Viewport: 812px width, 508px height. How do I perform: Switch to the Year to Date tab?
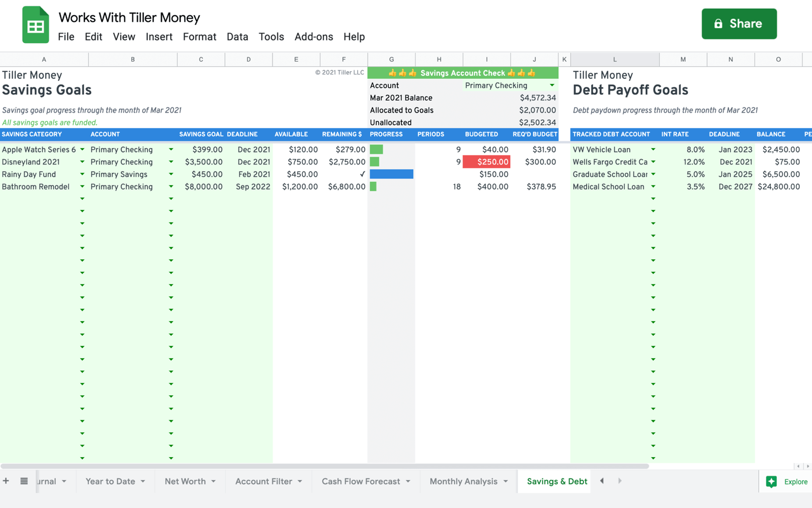[x=110, y=481]
